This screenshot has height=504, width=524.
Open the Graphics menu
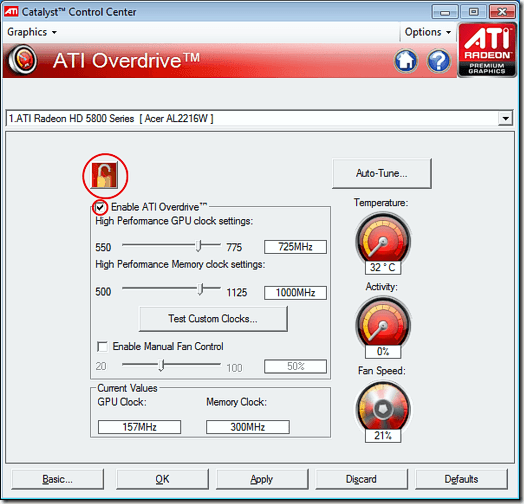(x=32, y=32)
